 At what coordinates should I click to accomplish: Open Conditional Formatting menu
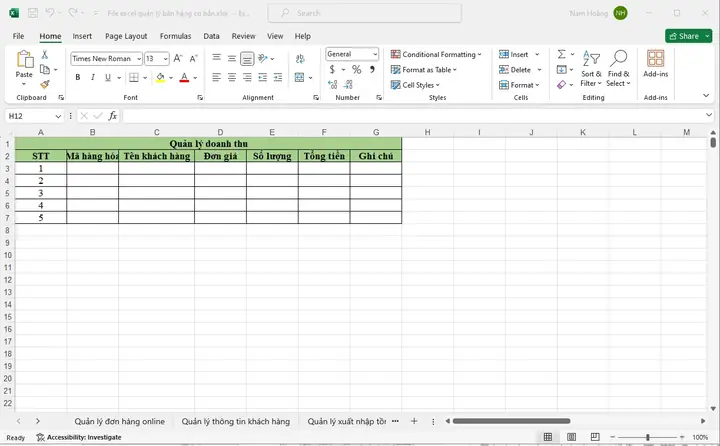coord(436,54)
